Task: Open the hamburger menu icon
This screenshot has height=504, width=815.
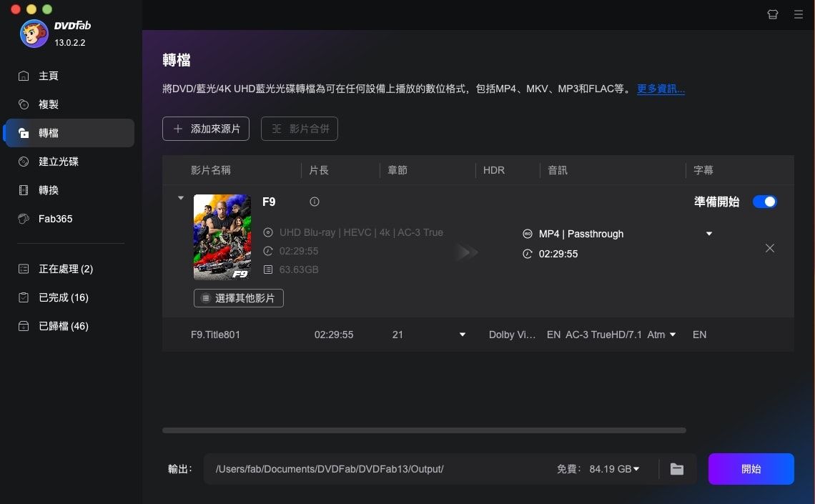Action: [x=799, y=14]
